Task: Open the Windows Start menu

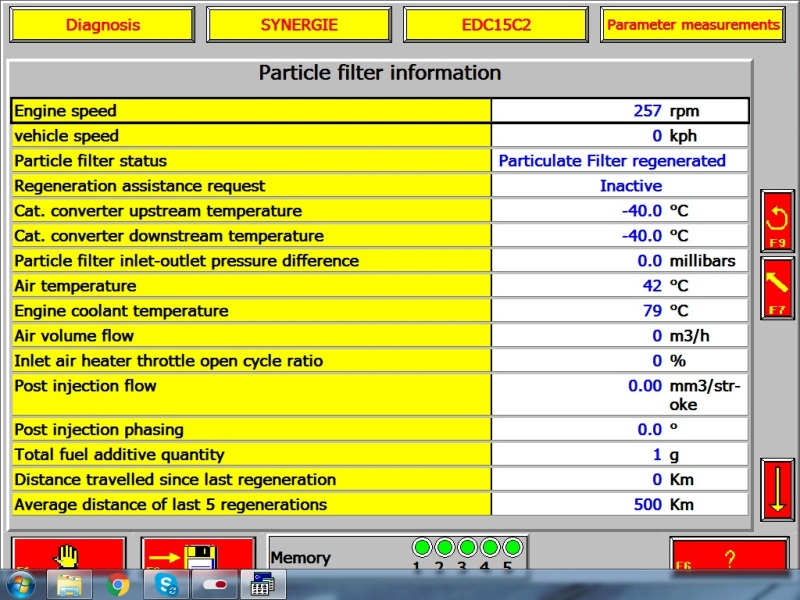Action: (20, 585)
